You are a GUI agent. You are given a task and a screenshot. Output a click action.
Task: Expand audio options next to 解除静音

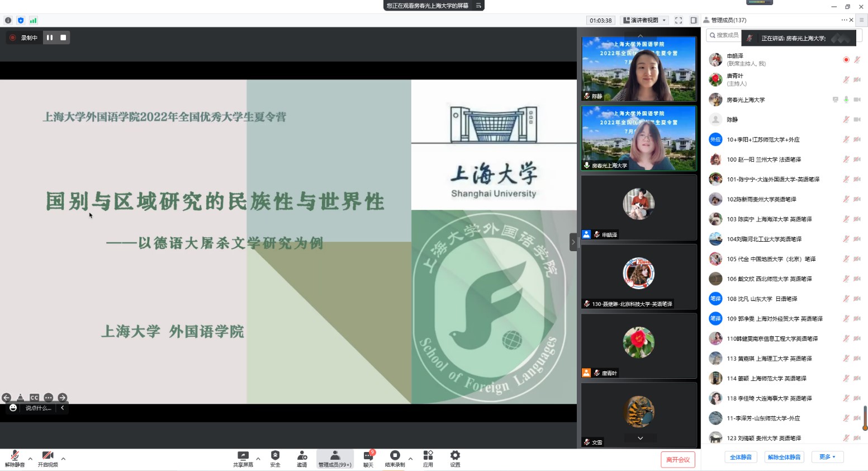30,459
